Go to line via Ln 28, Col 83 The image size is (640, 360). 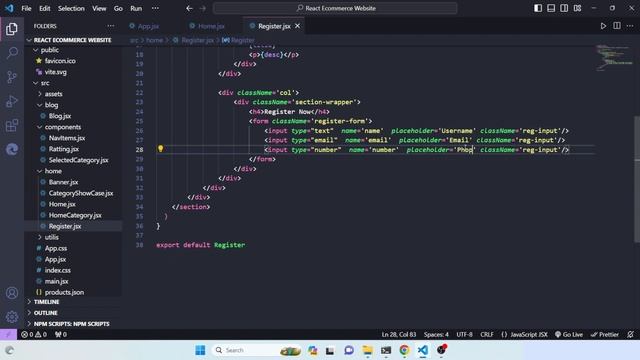398,334
